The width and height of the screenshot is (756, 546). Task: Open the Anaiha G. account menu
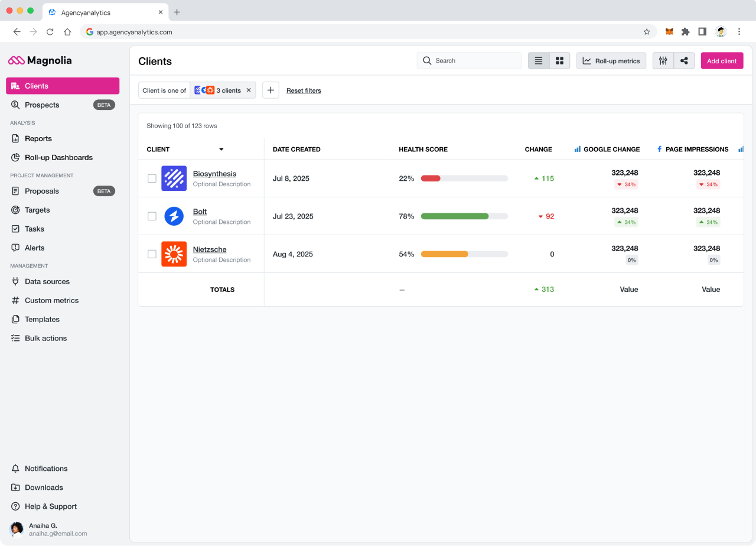coord(48,529)
